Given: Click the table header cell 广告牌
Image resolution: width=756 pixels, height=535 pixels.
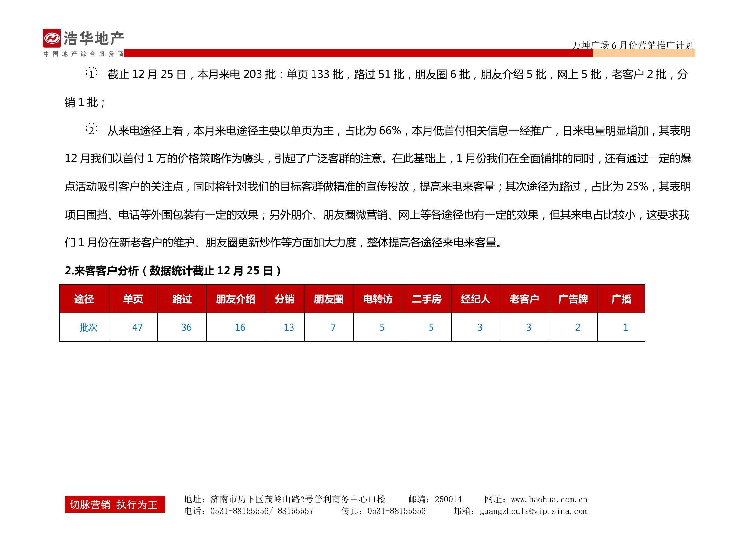Looking at the screenshot, I should pos(573,299).
